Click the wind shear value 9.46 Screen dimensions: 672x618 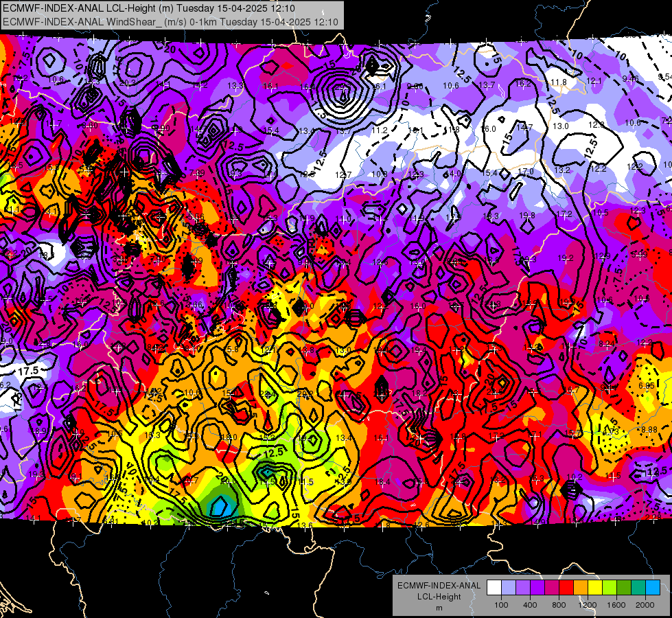click(630, 78)
